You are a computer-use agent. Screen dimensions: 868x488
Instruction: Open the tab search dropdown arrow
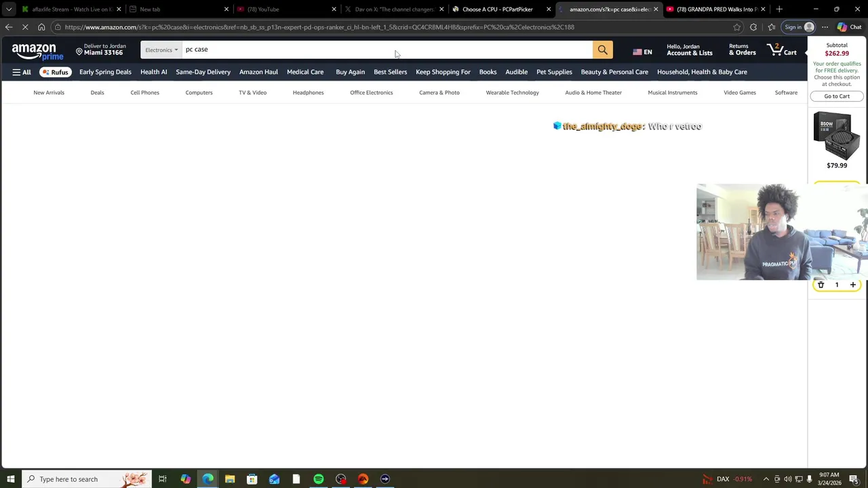pos(8,9)
